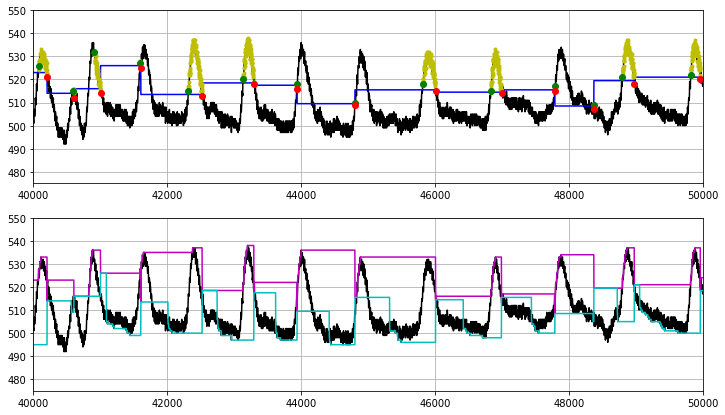Click yellow highlighted peak near 42400 in top plot

pyautogui.click(x=194, y=50)
